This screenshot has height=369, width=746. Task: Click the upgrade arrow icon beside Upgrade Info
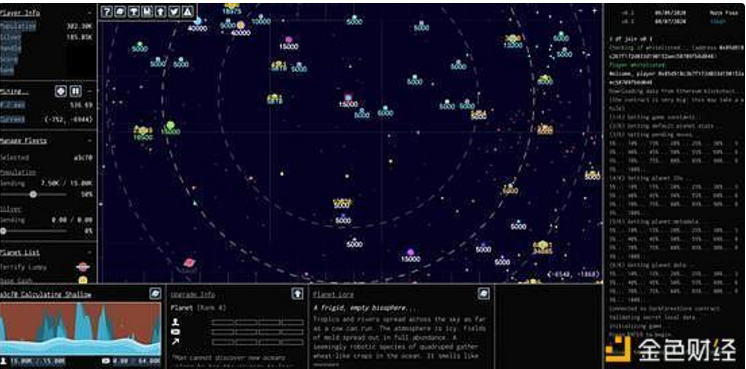[297, 294]
